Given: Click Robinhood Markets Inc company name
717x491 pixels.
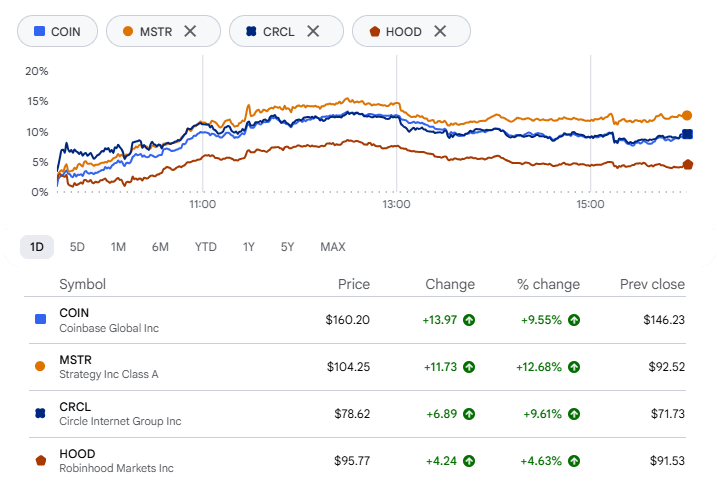Looking at the screenshot, I should (x=116, y=468).
